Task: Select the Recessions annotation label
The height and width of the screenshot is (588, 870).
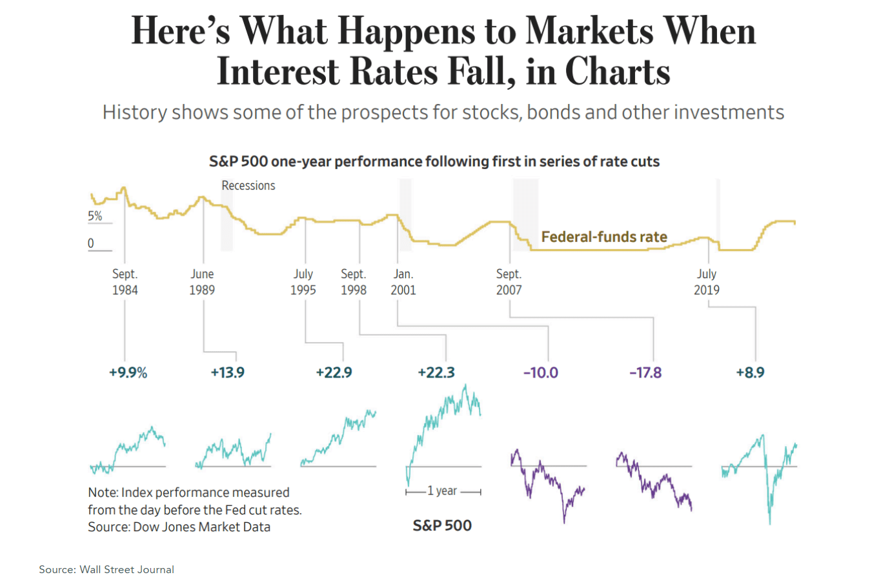Action: point(248,186)
